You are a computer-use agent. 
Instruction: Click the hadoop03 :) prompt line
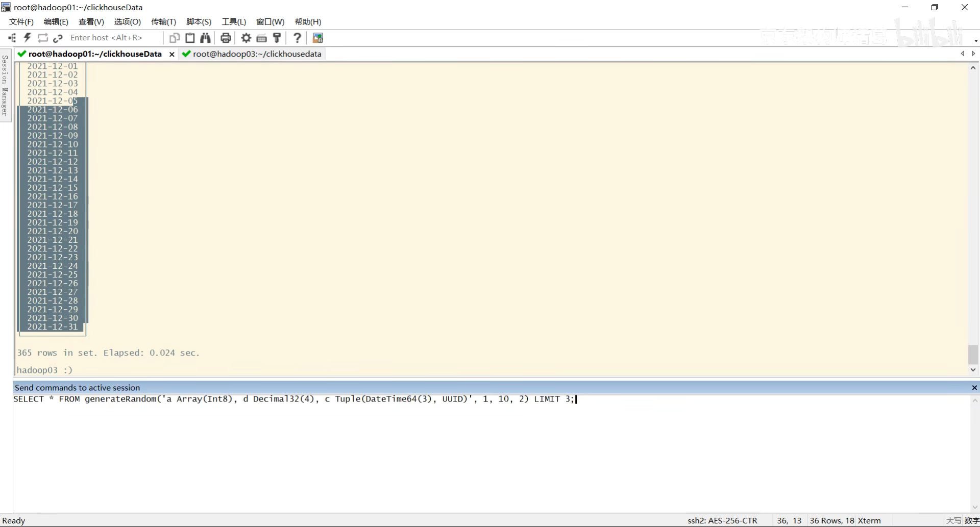[45, 370]
